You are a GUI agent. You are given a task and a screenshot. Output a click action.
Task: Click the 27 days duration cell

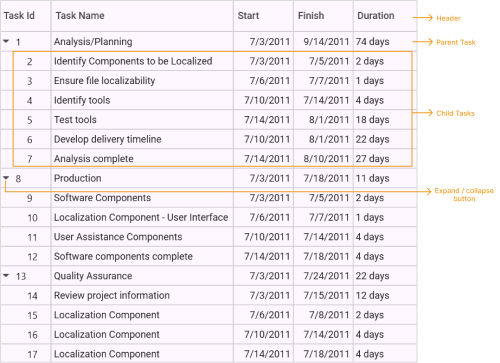372,159
